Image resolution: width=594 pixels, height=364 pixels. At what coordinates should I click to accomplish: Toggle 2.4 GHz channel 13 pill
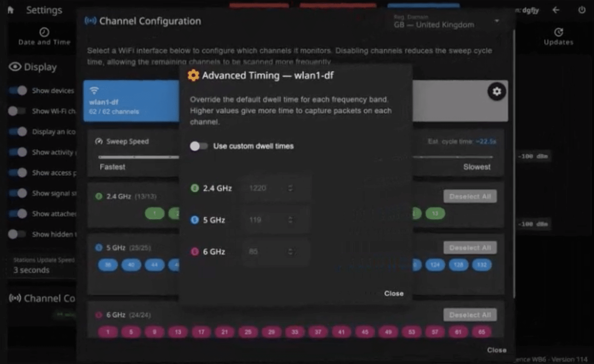pyautogui.click(x=435, y=213)
